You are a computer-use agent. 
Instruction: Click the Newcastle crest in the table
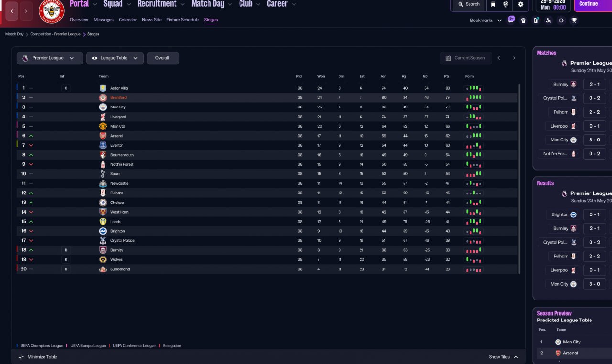pos(103,183)
